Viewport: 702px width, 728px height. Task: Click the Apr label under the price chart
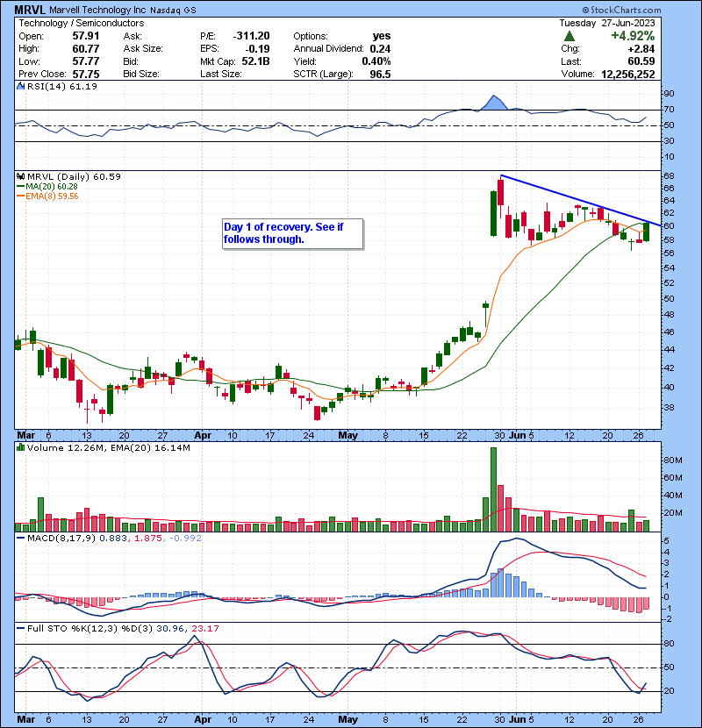point(203,436)
